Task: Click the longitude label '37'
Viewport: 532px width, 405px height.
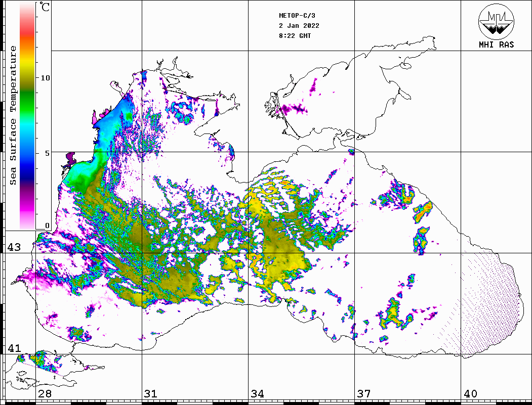Action: coord(364,393)
